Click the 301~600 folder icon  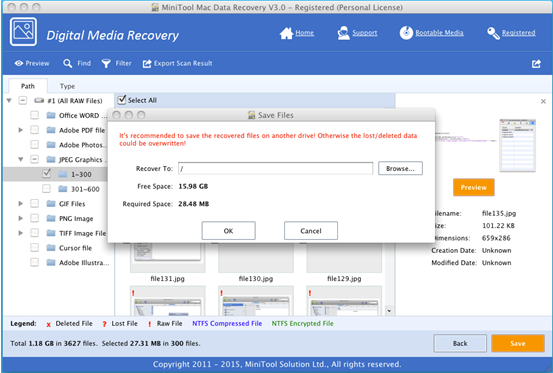click(63, 189)
